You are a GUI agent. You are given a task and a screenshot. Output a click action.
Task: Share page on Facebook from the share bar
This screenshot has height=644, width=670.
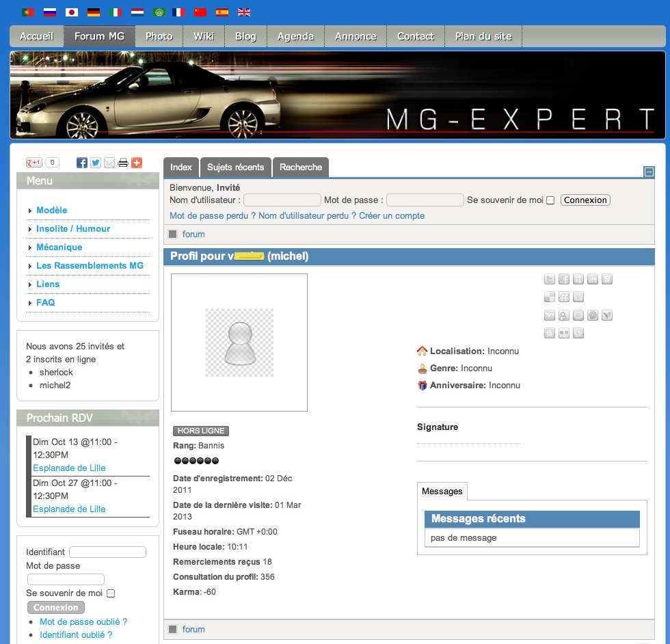[81, 163]
